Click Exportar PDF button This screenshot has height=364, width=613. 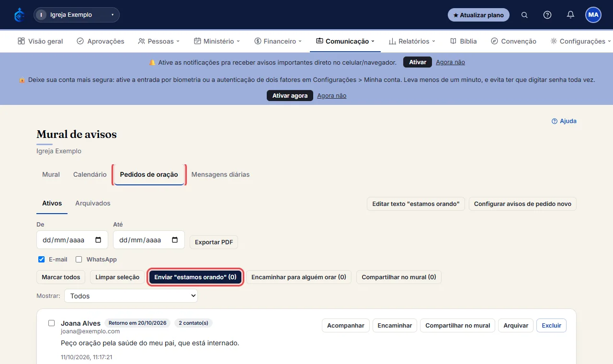214,242
